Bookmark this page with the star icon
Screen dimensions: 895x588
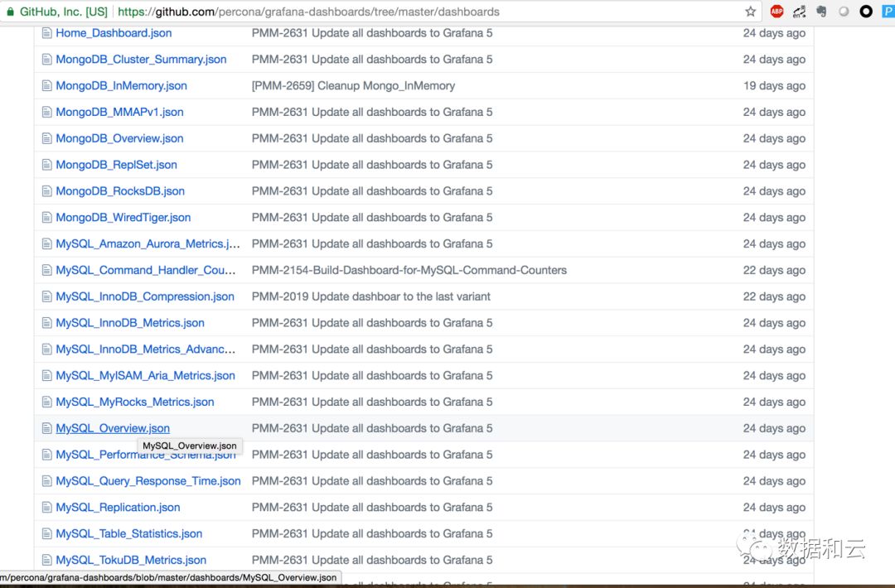click(x=751, y=12)
